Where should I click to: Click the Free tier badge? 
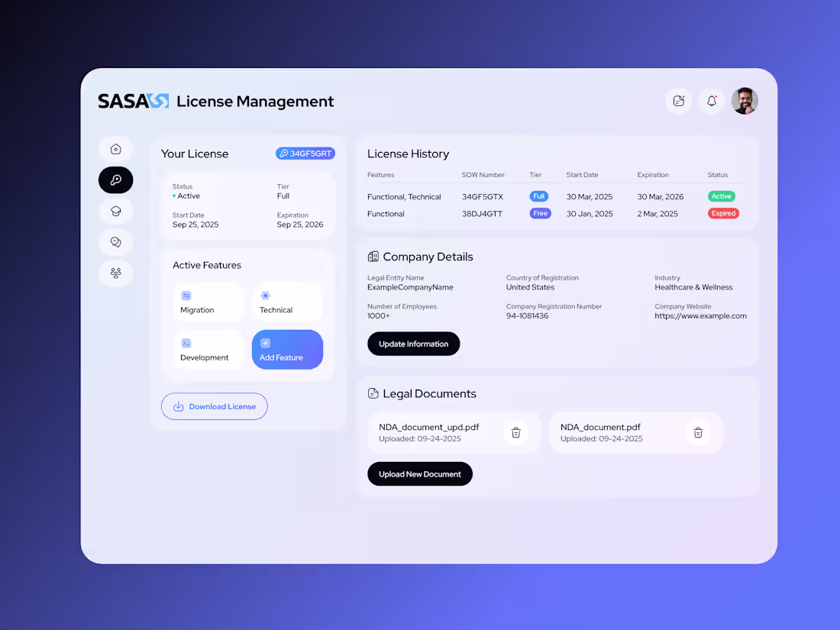point(540,213)
